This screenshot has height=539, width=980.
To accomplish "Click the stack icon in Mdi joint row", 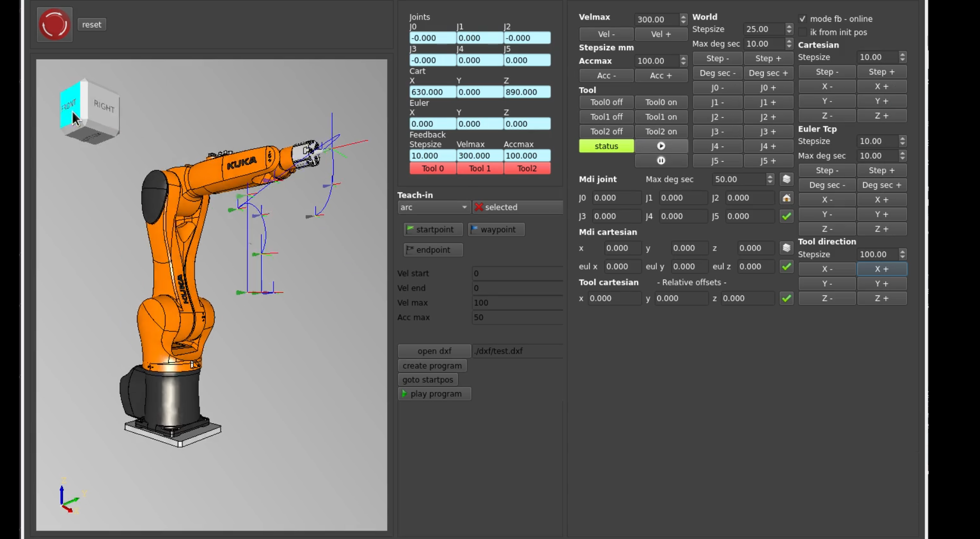I will (x=786, y=180).
